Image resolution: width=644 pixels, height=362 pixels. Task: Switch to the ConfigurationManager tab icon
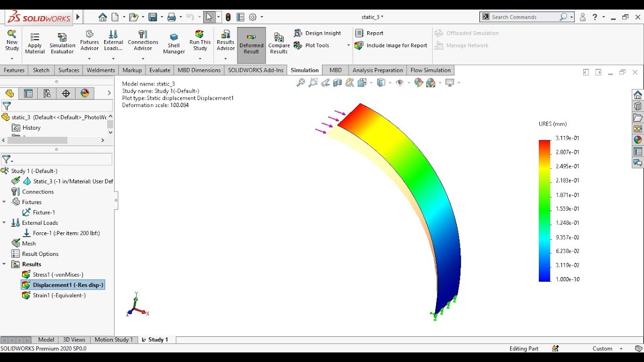pyautogui.click(x=47, y=93)
